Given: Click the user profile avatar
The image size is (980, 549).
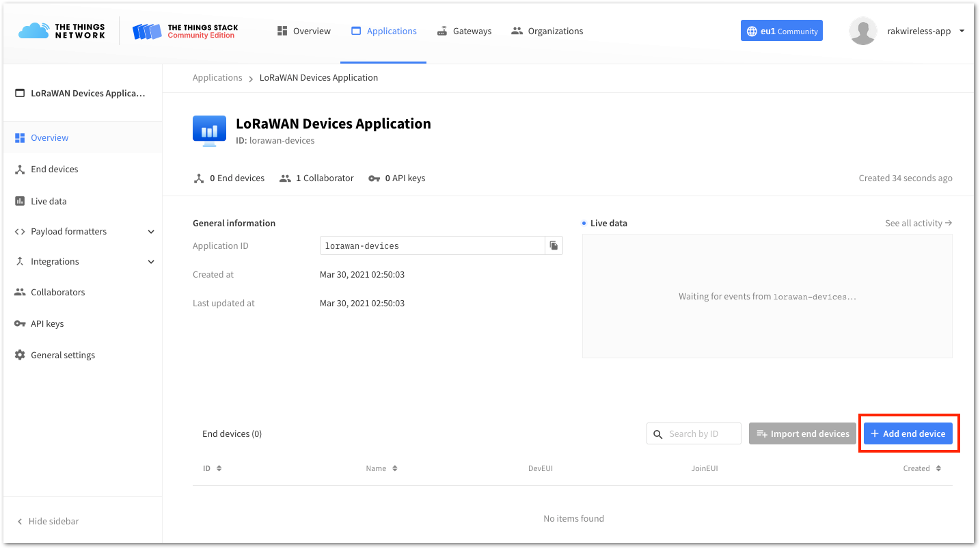Looking at the screenshot, I should click(x=862, y=31).
